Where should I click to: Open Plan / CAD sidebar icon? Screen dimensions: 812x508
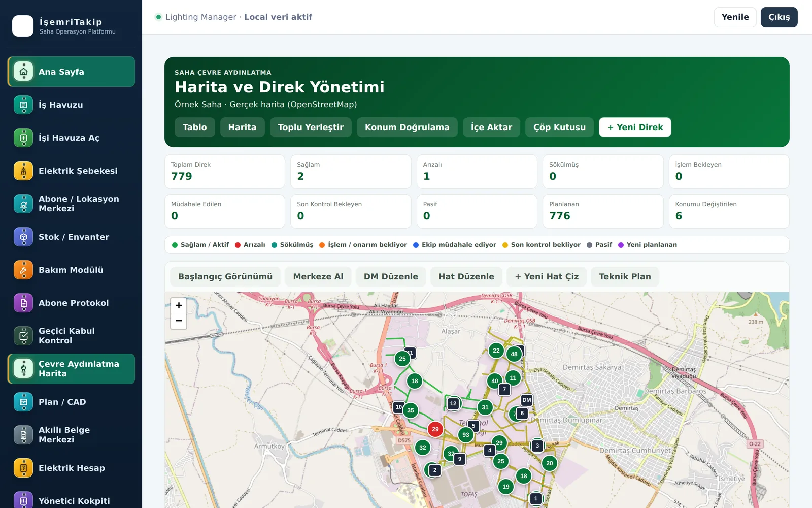pos(23,402)
